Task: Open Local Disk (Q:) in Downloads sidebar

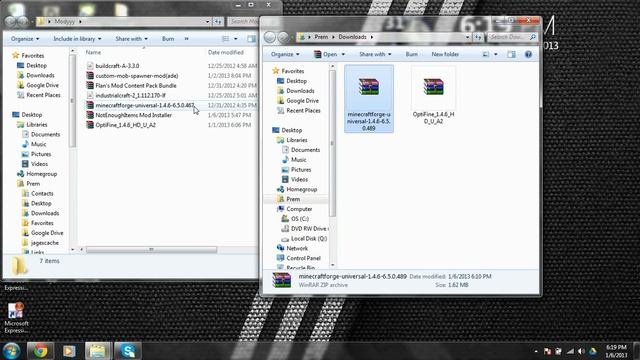Action: pyautogui.click(x=309, y=238)
